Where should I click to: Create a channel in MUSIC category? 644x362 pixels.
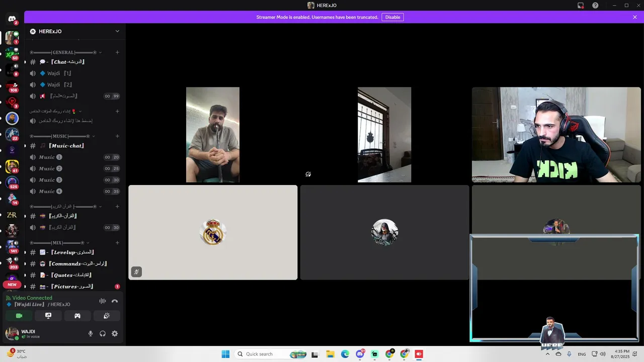click(117, 136)
